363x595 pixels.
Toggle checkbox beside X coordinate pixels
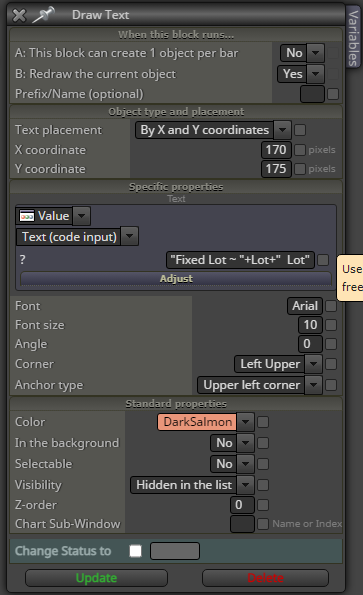300,150
